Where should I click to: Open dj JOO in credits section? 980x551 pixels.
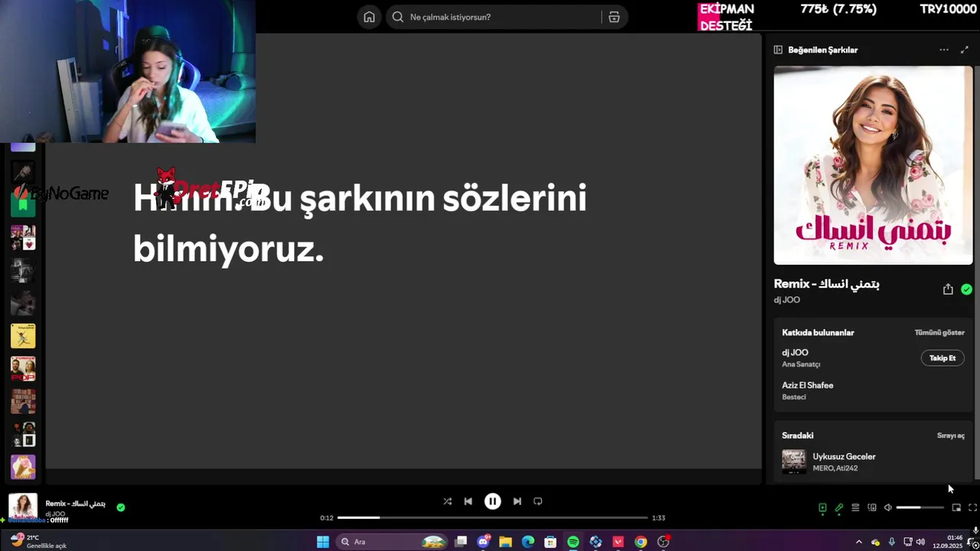[795, 353]
